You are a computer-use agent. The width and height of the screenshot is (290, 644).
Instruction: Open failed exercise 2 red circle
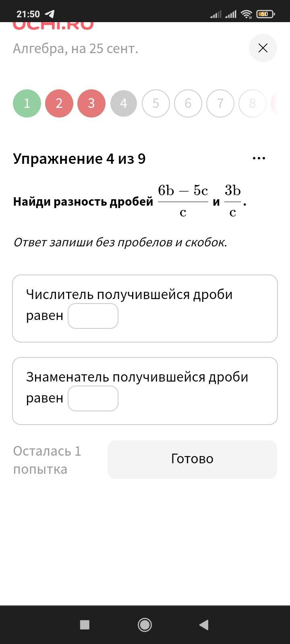(x=59, y=103)
